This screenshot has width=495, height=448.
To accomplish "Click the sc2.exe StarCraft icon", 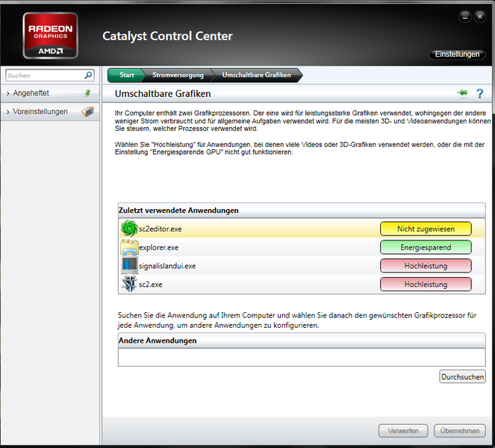I will click(x=129, y=284).
